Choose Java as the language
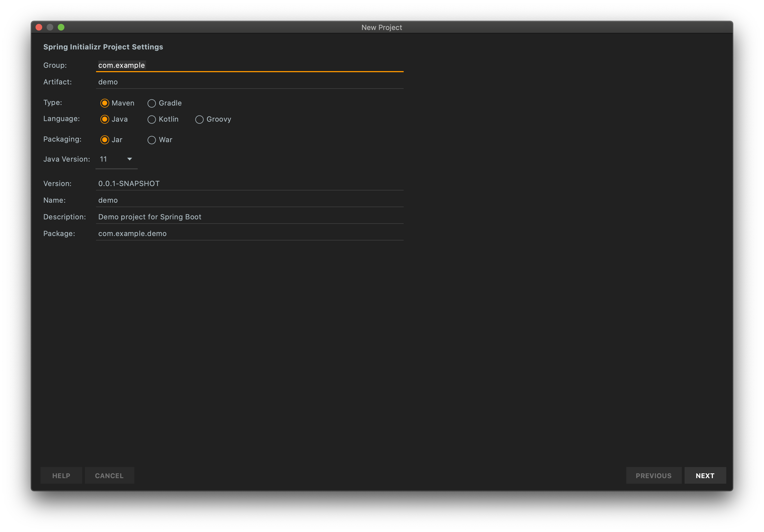 [x=104, y=119]
